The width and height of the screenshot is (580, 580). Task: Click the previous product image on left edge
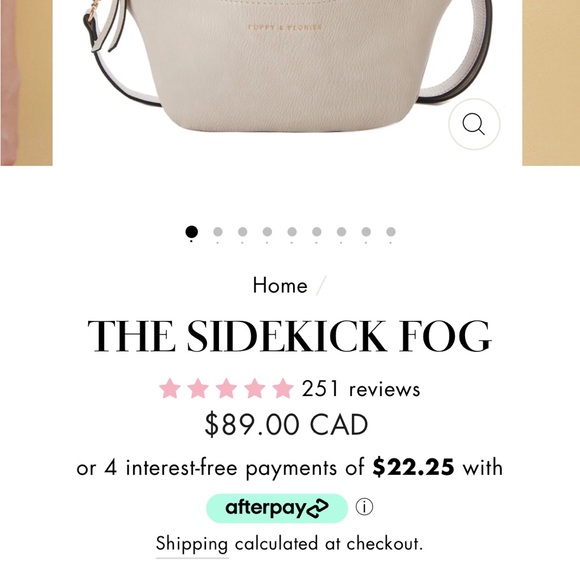[26, 83]
